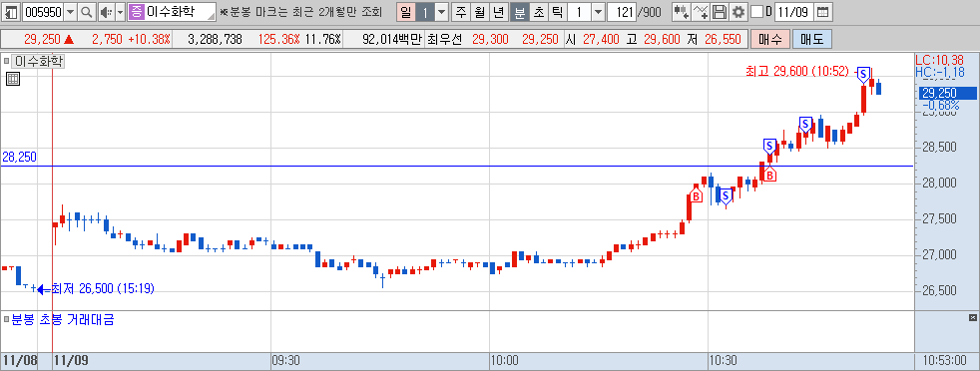Click the 121 candle count input field
This screenshot has height=371, width=980.
[x=622, y=12]
